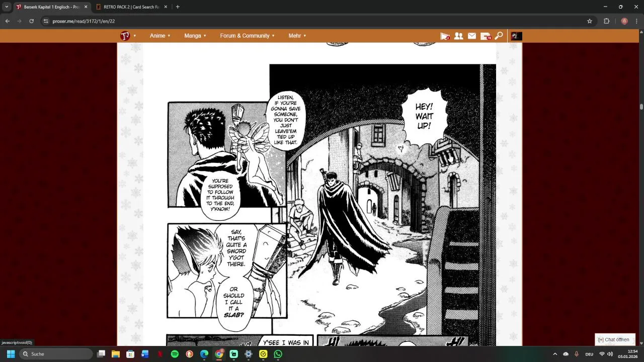
Task: Open the Windows Start menu
Action: (11, 354)
